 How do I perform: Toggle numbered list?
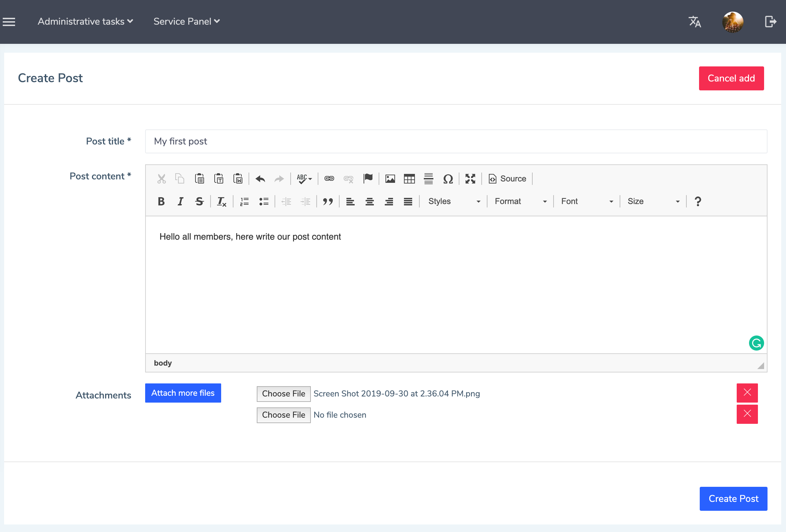coord(244,201)
